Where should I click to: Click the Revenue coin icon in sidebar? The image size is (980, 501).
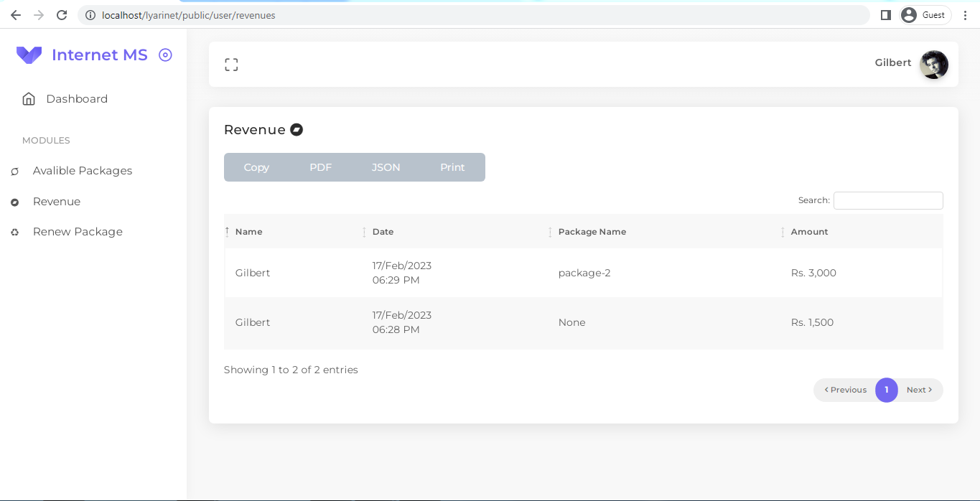(14, 202)
